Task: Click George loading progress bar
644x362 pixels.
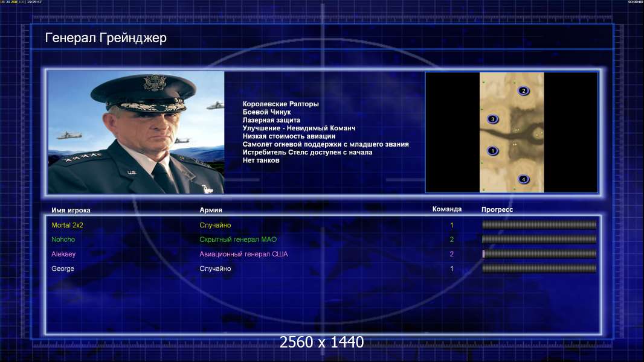Action: [539, 268]
